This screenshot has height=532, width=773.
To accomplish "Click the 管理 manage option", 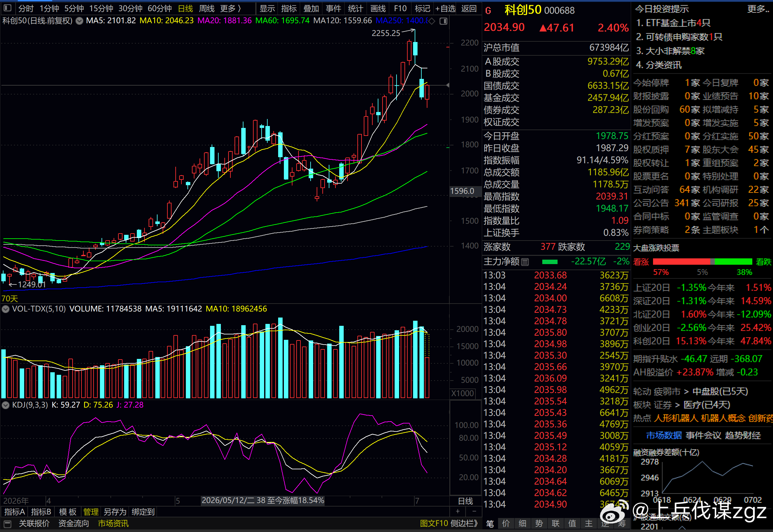I will tap(91, 512).
